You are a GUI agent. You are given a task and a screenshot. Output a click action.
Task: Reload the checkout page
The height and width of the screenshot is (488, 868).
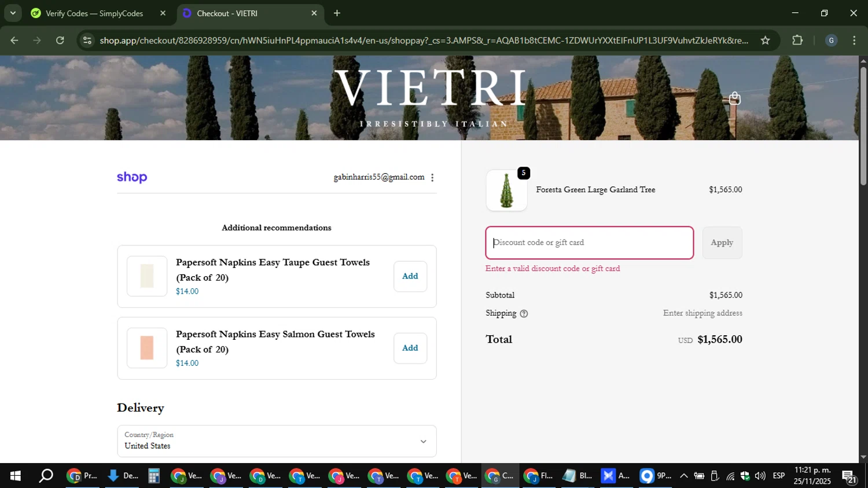60,40
